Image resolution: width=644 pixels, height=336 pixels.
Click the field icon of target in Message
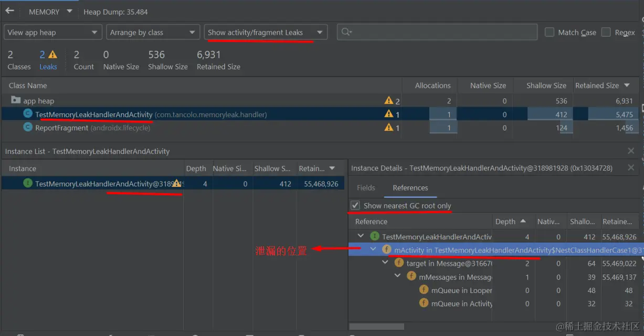tap(399, 263)
